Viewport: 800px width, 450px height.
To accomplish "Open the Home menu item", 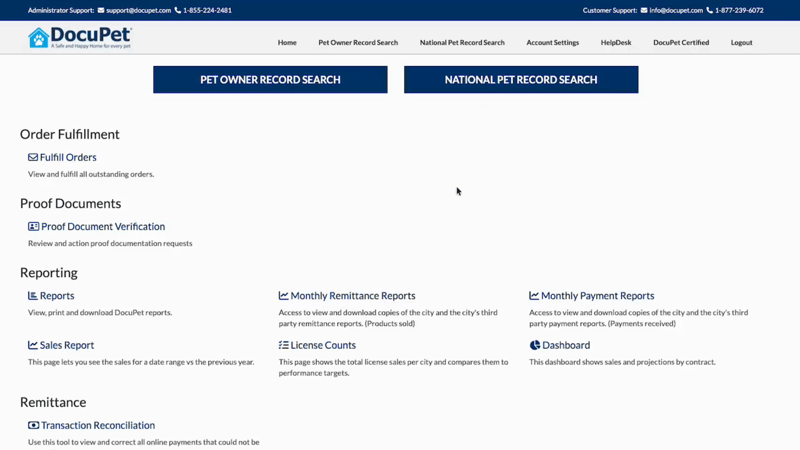I will (x=287, y=42).
